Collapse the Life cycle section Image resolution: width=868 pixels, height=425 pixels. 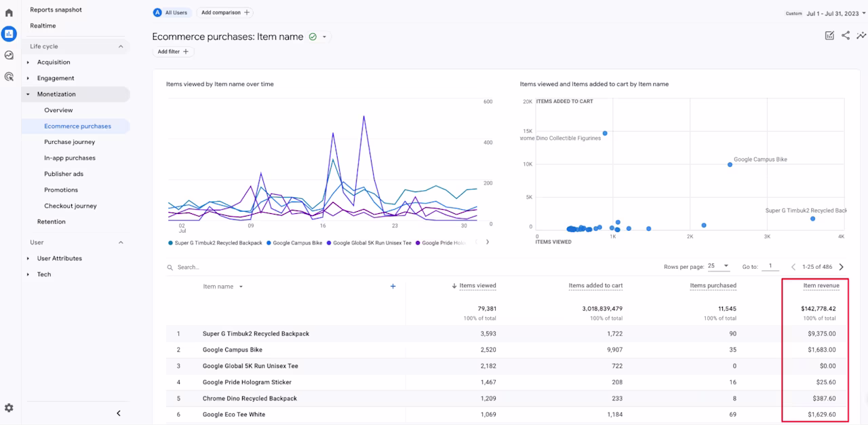pos(121,46)
